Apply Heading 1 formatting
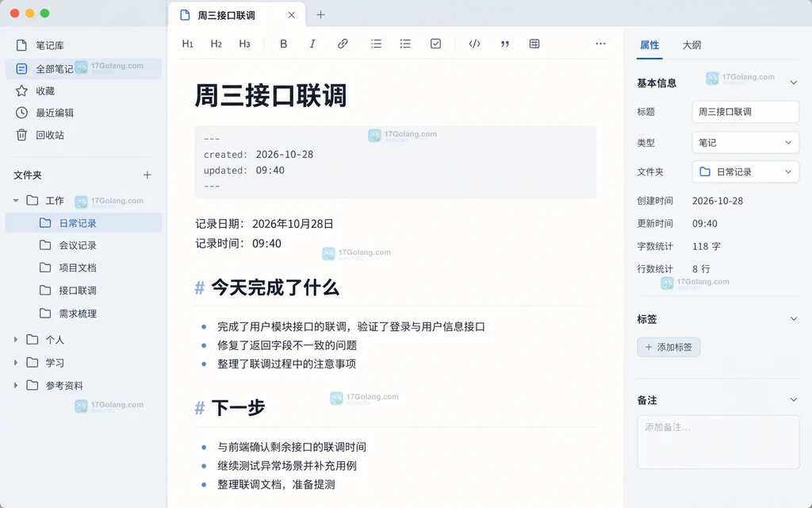The width and height of the screenshot is (812, 508). pyautogui.click(x=187, y=44)
